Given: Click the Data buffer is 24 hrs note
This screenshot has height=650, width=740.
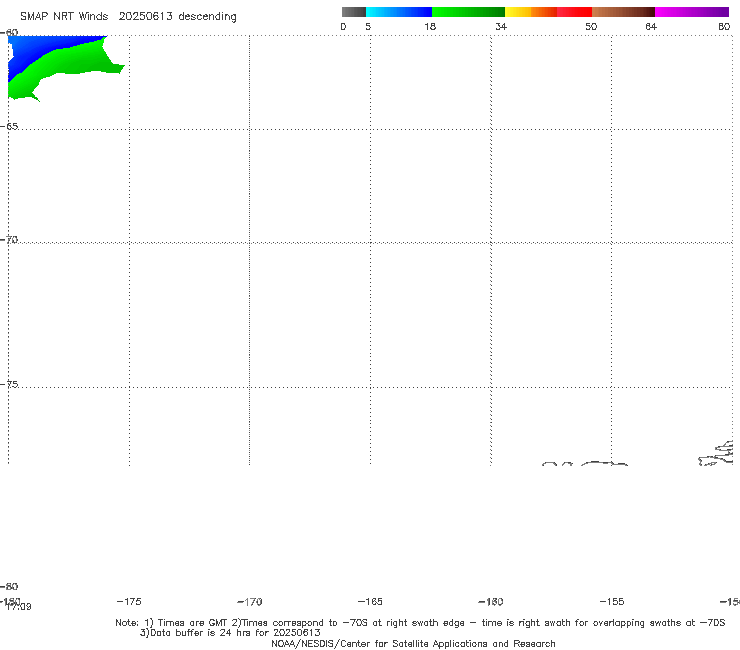Looking at the screenshot, I should click(x=230, y=633).
